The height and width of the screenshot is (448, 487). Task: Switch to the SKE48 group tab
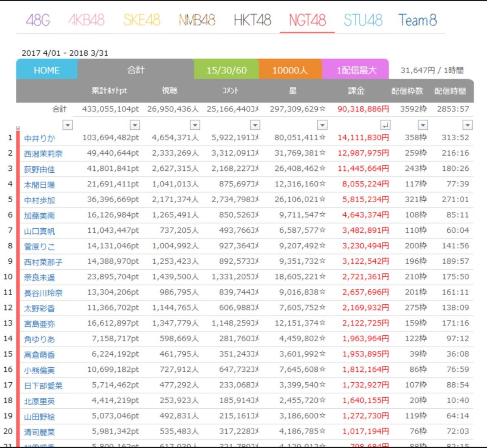[x=142, y=20]
